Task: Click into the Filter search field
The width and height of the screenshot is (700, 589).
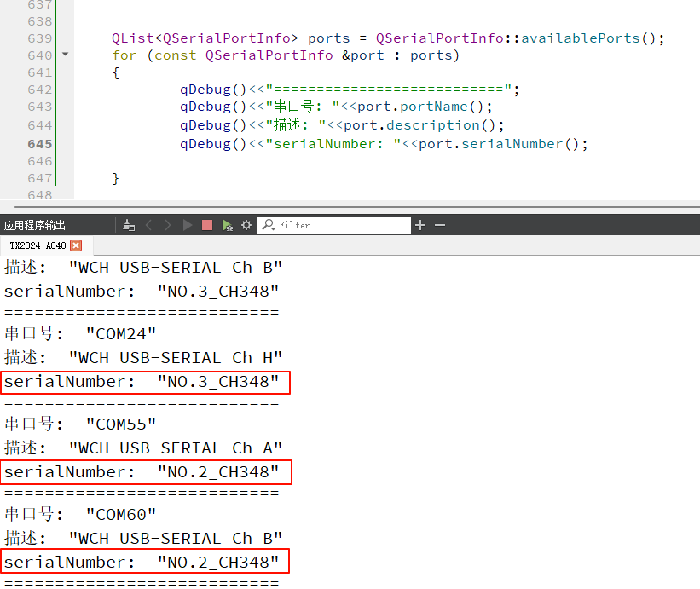Action: [x=341, y=225]
